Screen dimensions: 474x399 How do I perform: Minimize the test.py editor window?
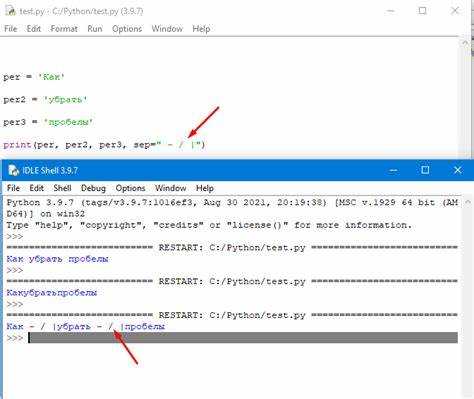pos(391,11)
